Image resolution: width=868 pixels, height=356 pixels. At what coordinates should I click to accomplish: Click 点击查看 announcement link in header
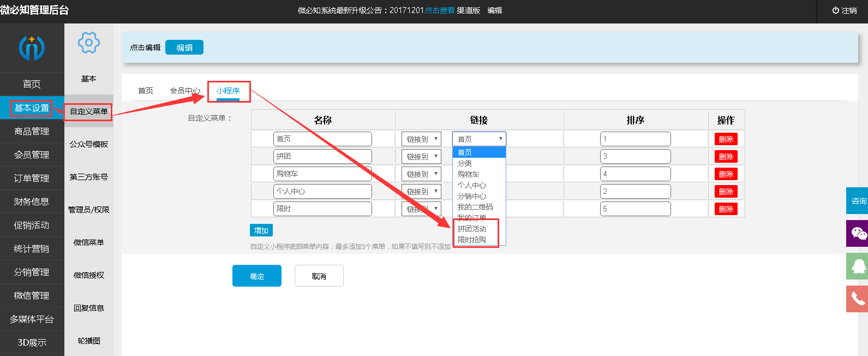click(439, 10)
